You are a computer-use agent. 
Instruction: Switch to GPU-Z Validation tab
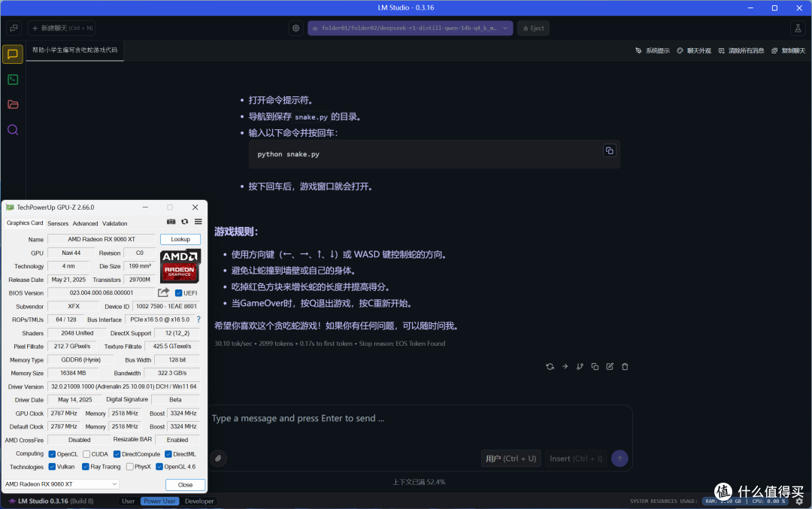(114, 224)
